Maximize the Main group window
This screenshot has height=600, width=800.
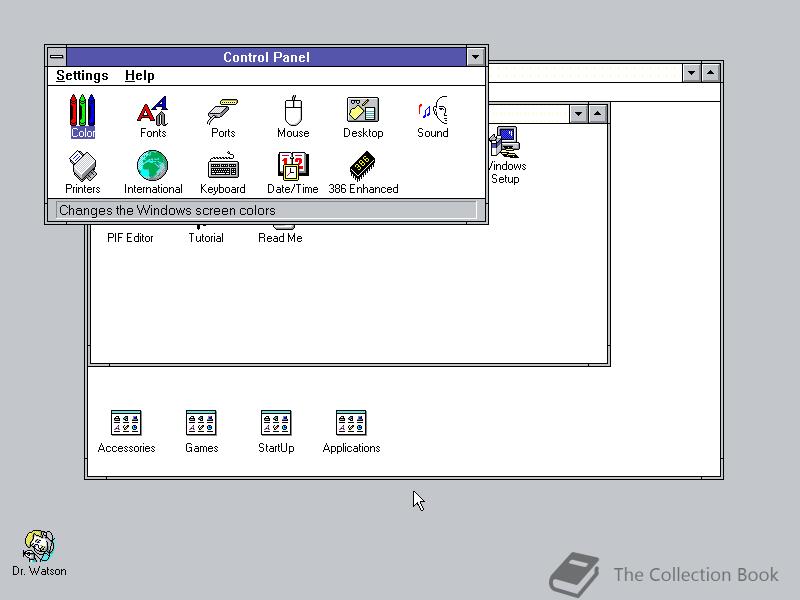[597, 113]
